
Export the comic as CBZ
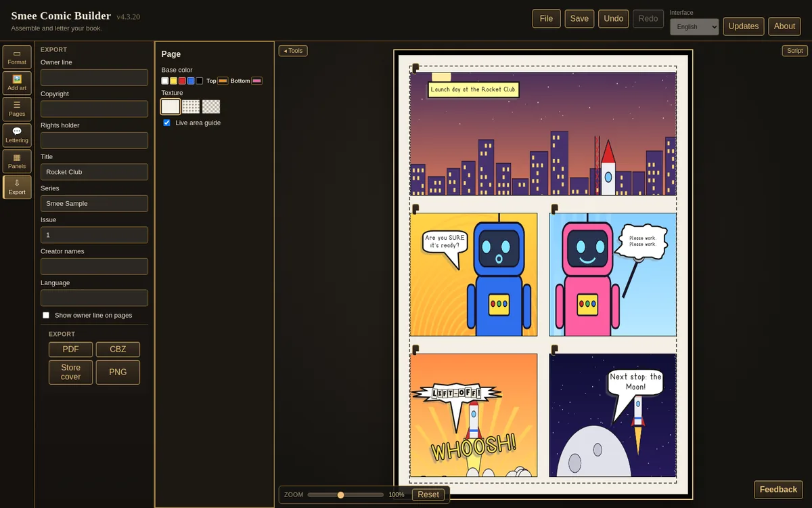tap(118, 350)
